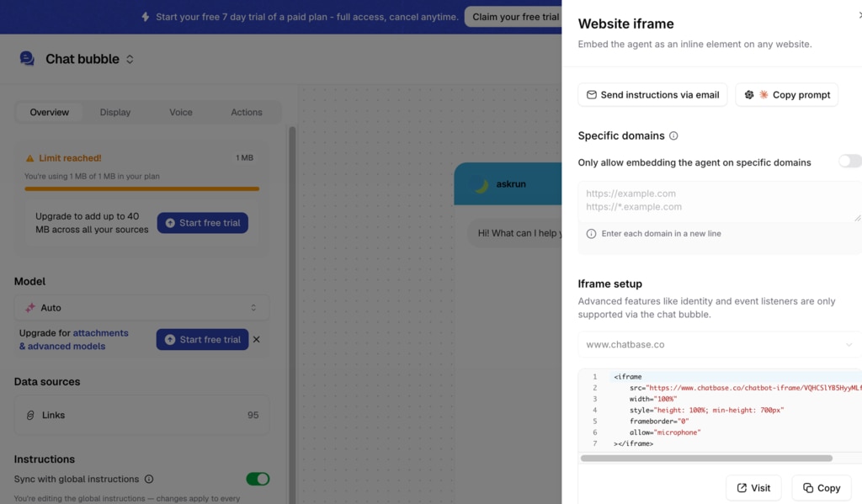Copy the iframe code snippet

coord(822,488)
